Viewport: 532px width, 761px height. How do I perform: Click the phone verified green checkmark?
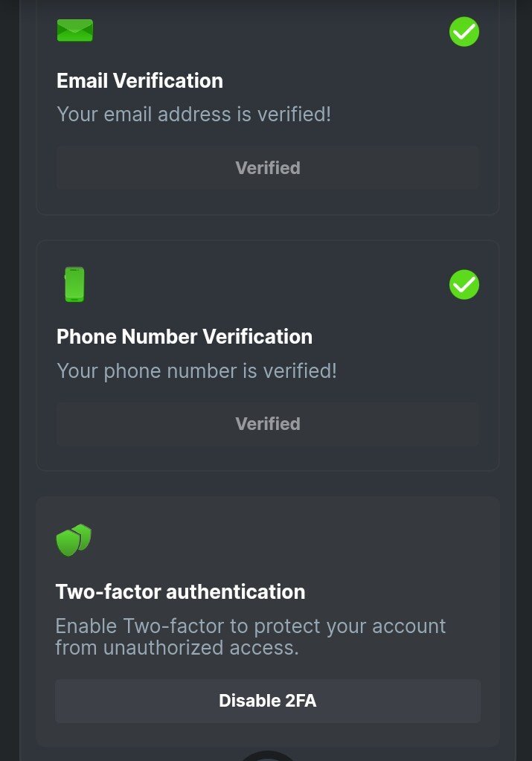click(464, 285)
